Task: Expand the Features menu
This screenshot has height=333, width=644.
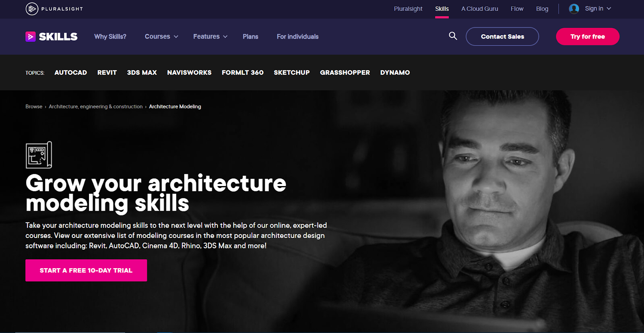Action: coord(210,36)
